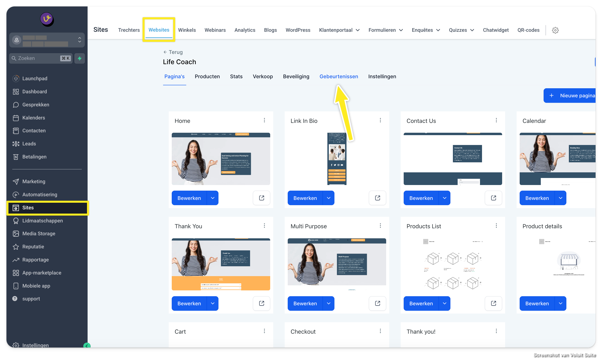The width and height of the screenshot is (602, 364).
Task: Open the Home card three-dot menu
Action: [264, 120]
